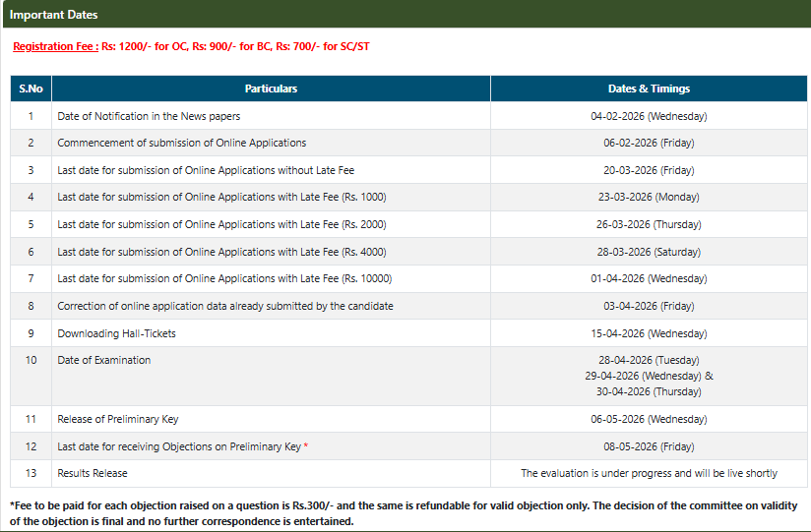Select 'The evaluation is under progress' status text
This screenshot has height=532, width=811.
(650, 474)
